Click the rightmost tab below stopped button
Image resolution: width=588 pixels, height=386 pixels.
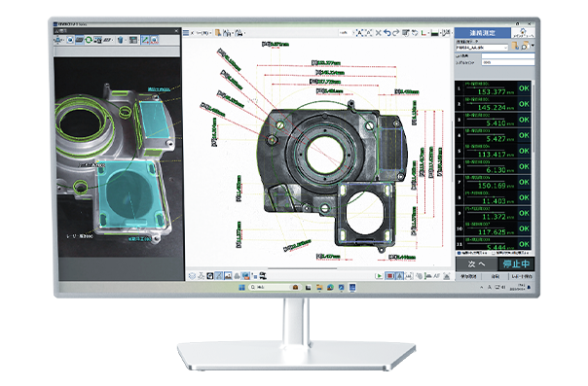pyautogui.click(x=522, y=277)
